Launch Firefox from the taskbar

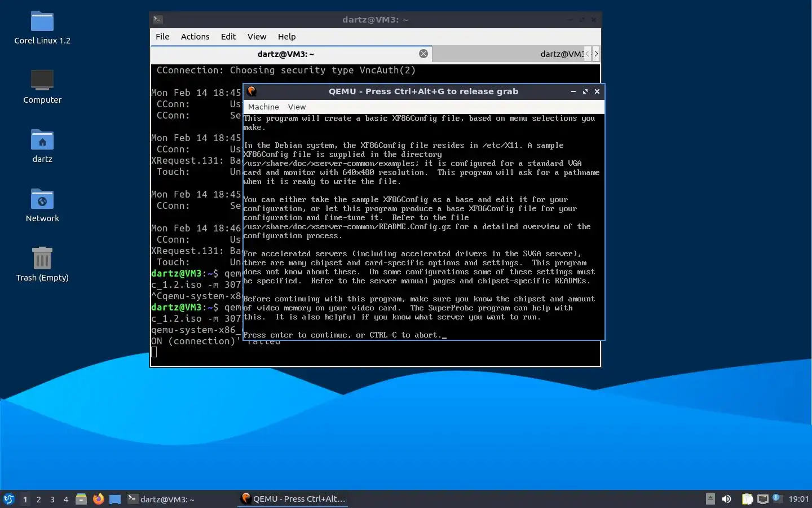click(x=98, y=499)
